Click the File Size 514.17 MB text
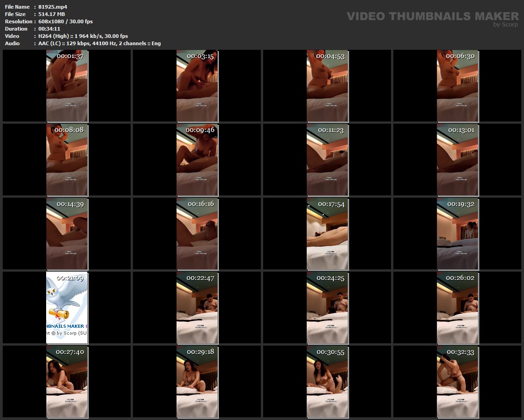The width and height of the screenshot is (524, 420). 52,14
